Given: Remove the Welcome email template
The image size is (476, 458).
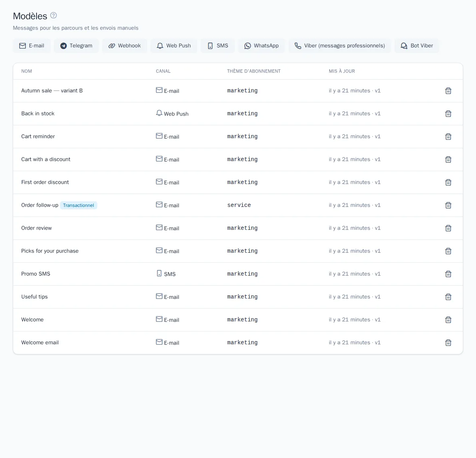Looking at the screenshot, I should pyautogui.click(x=448, y=343).
